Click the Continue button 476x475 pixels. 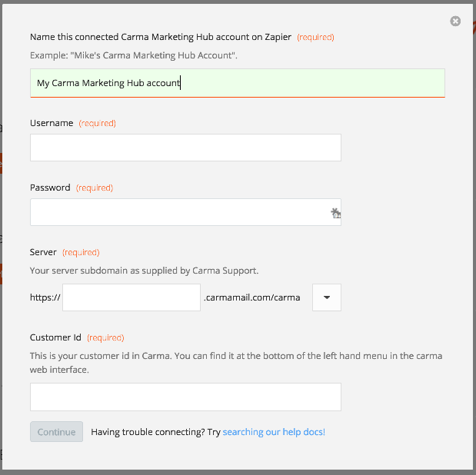click(x=56, y=432)
